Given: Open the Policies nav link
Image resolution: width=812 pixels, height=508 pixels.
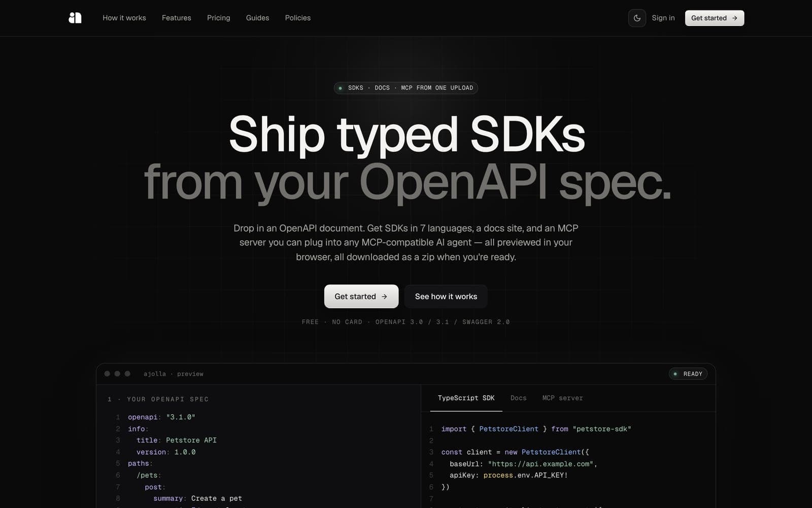Looking at the screenshot, I should tap(298, 18).
